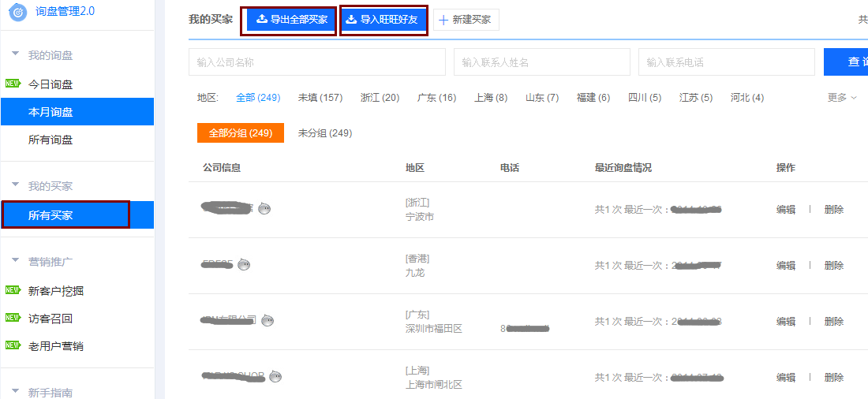Click the Wangwang chat icon in the first buyer row
Screen dimensions: 868x399
[264, 209]
